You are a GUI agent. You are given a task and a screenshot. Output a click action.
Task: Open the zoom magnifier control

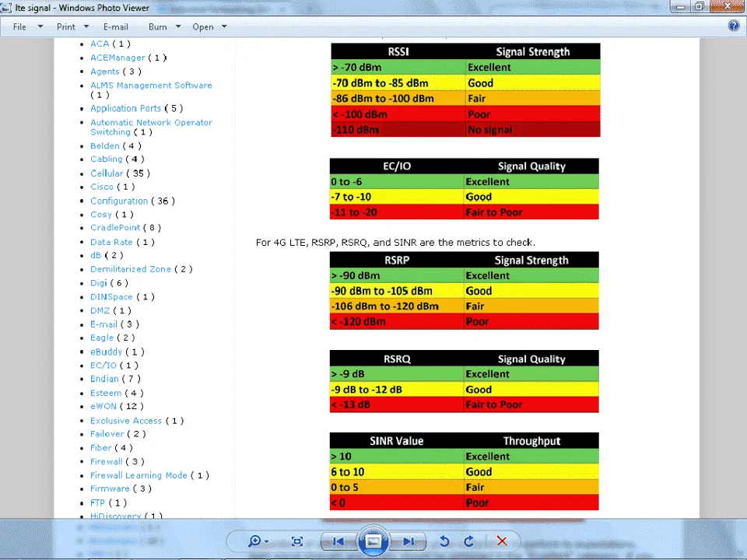coord(254,541)
